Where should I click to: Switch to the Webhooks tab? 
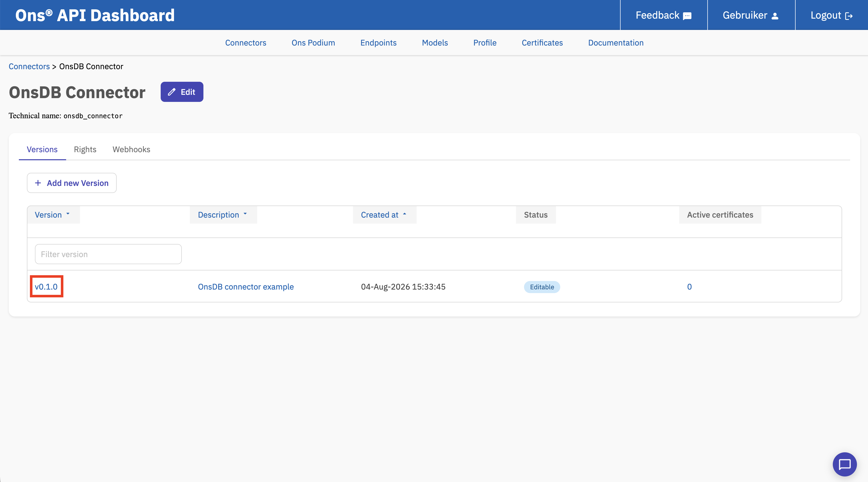click(131, 149)
